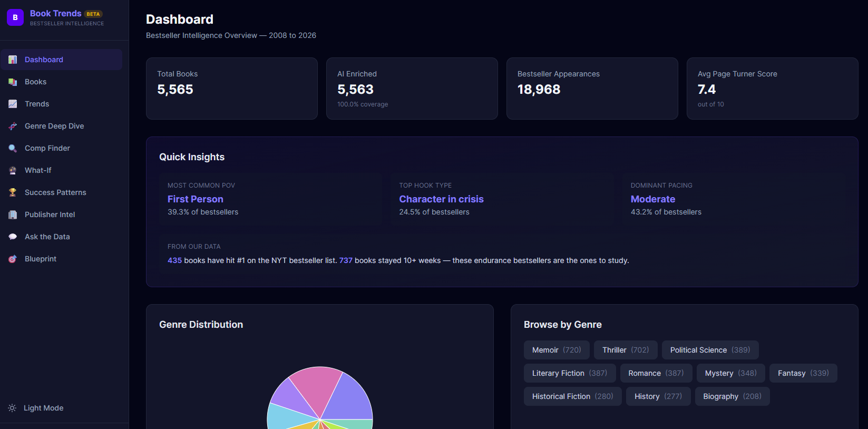Choose the Romance (387) genre chip
This screenshot has width=868, height=429.
click(656, 373)
